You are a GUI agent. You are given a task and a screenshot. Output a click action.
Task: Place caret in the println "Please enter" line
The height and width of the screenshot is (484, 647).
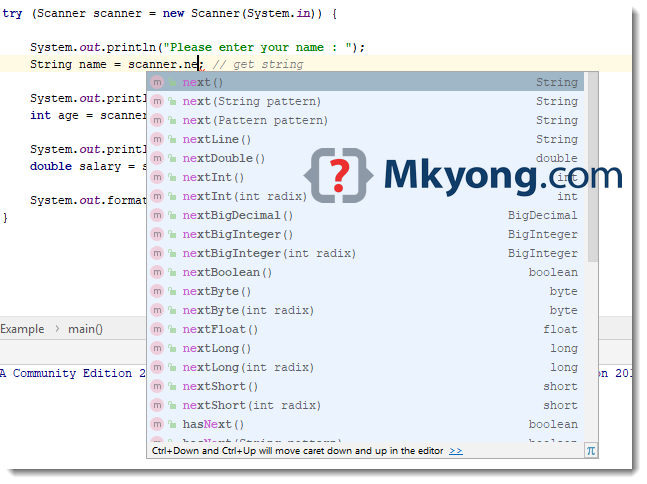coord(197,47)
